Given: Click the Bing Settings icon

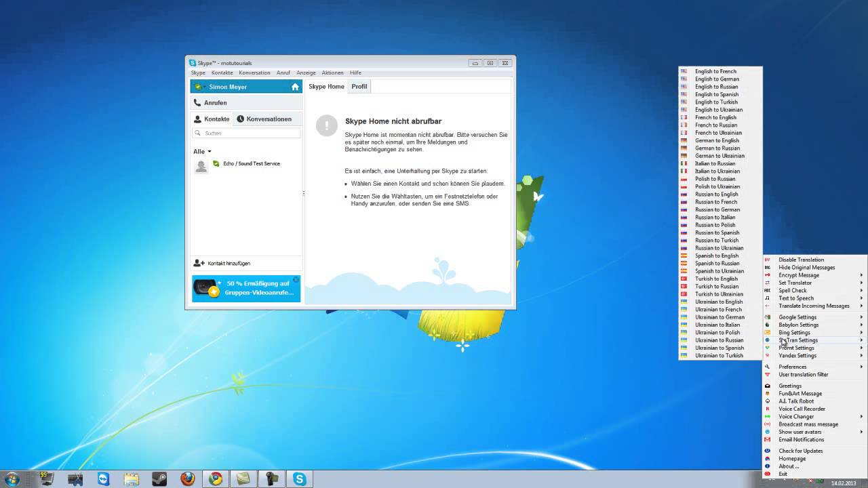Looking at the screenshot, I should [768, 333].
